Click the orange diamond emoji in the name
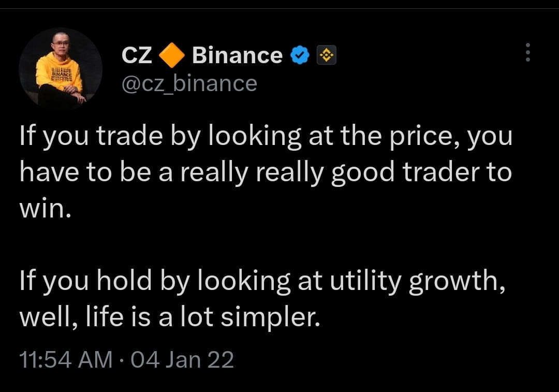559x392 pixels. pyautogui.click(x=171, y=55)
